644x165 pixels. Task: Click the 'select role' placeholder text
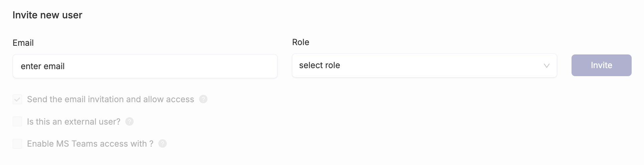pyautogui.click(x=319, y=65)
